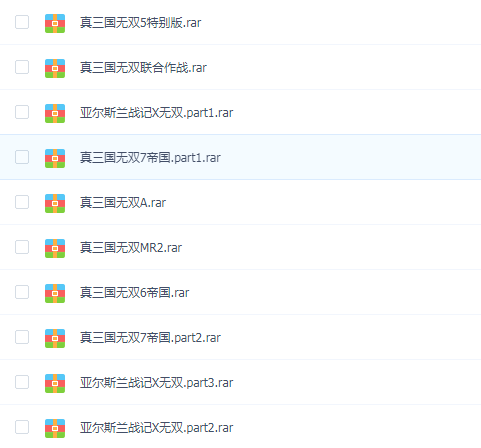Screen dimensions: 481x448
Task: Click the archive icon for 真三国无双联合作战.rar
Action: [55, 68]
